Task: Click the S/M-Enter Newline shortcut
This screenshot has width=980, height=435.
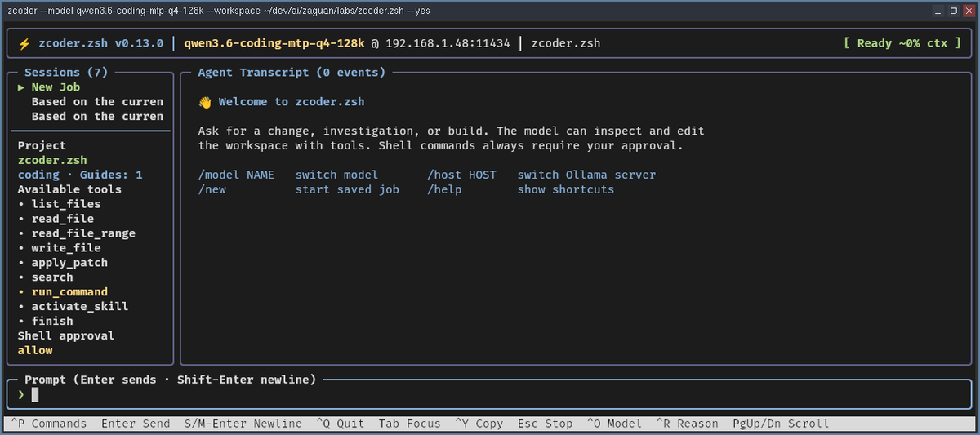Action: click(x=243, y=424)
